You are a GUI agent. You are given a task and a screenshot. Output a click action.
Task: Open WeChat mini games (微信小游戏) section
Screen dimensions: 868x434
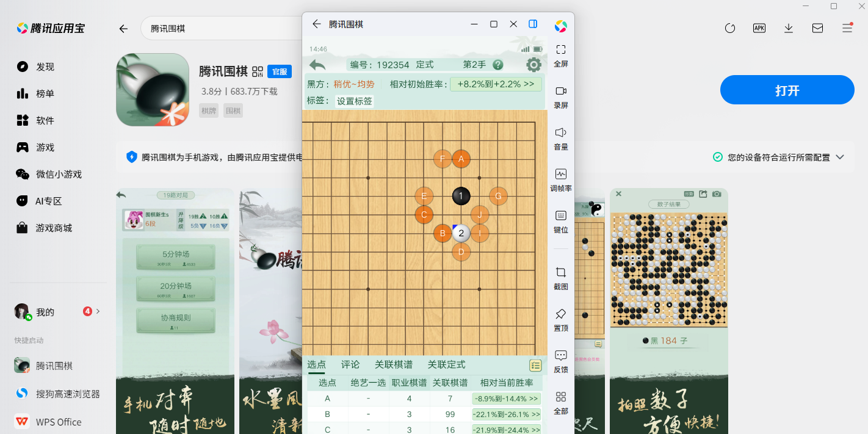(x=49, y=174)
